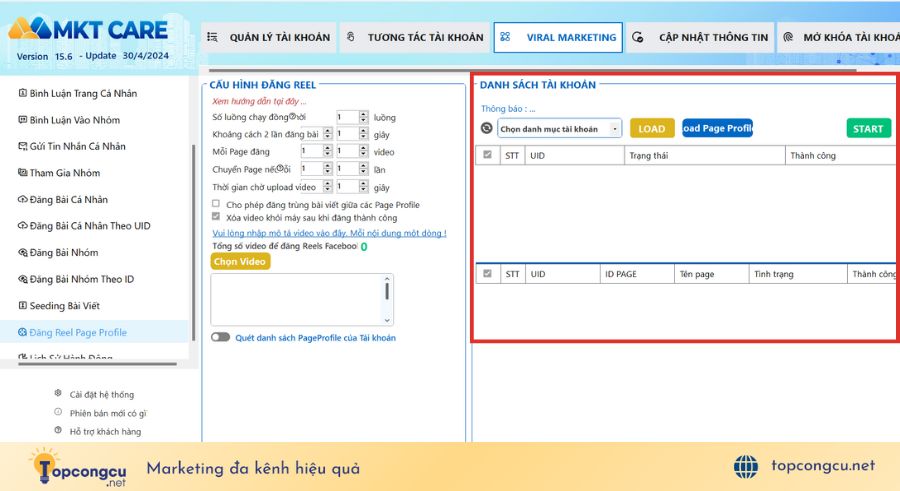The image size is (900, 491).
Task: Click the LOAD button
Action: (652, 129)
